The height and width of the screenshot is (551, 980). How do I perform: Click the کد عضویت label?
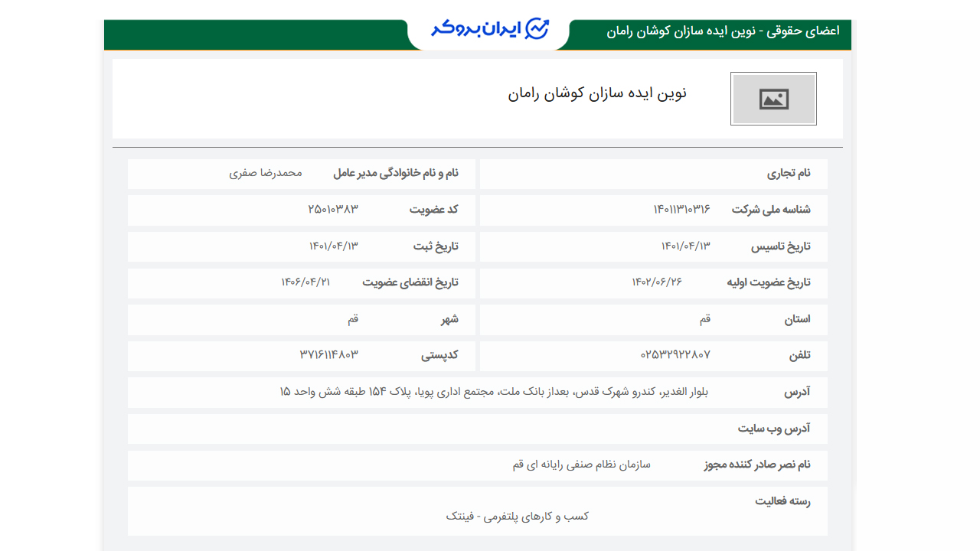pos(433,210)
